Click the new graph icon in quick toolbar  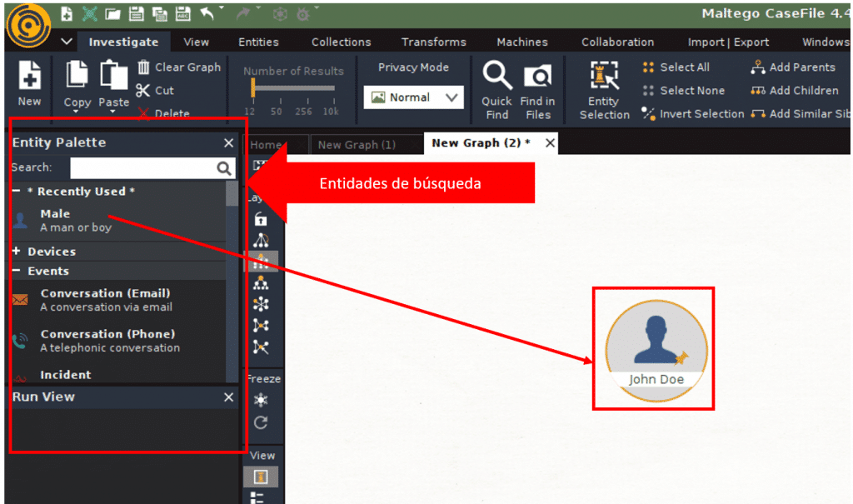(67, 14)
